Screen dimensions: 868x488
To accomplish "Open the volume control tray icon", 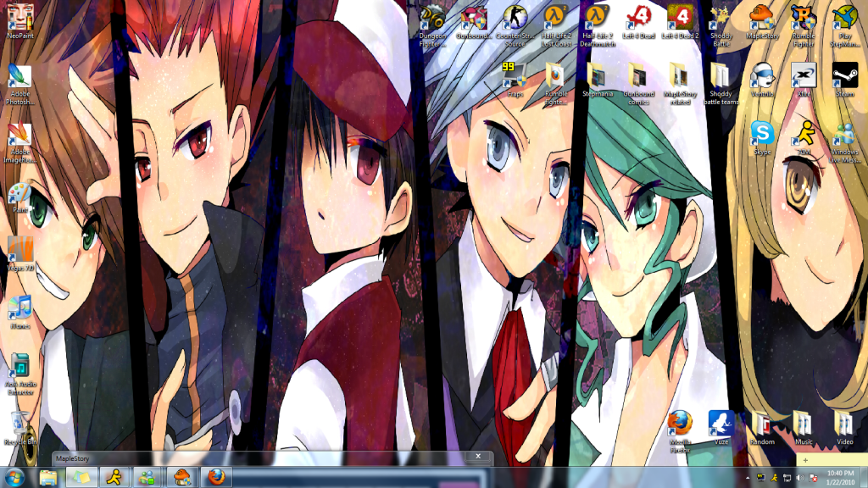I will point(800,478).
